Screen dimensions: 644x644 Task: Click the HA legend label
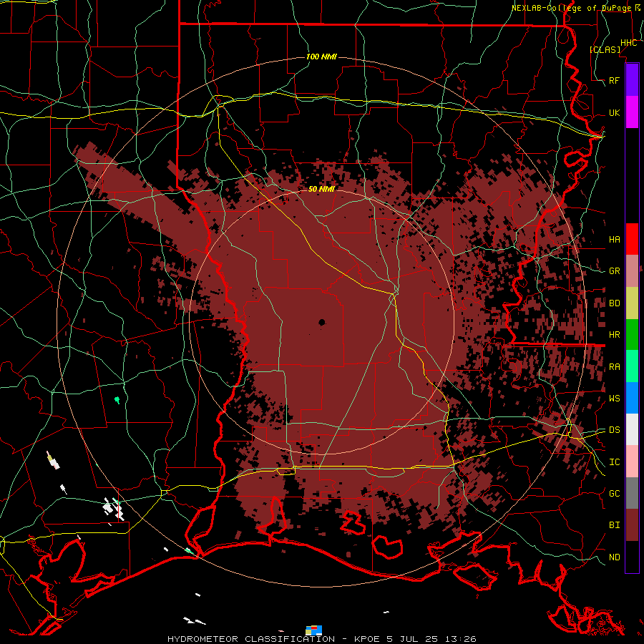coord(614,240)
